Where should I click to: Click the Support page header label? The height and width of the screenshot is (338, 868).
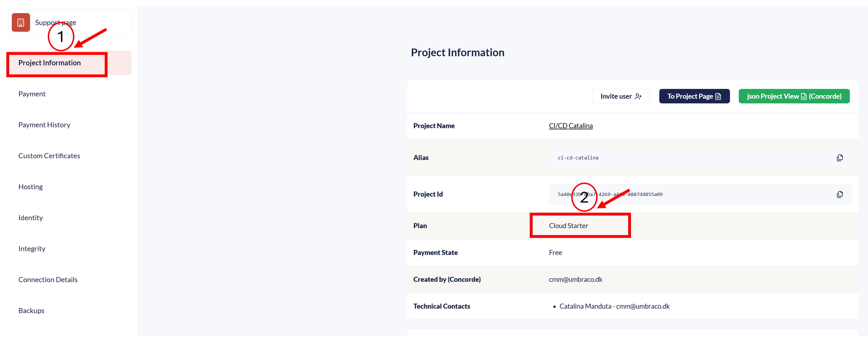coord(56,23)
